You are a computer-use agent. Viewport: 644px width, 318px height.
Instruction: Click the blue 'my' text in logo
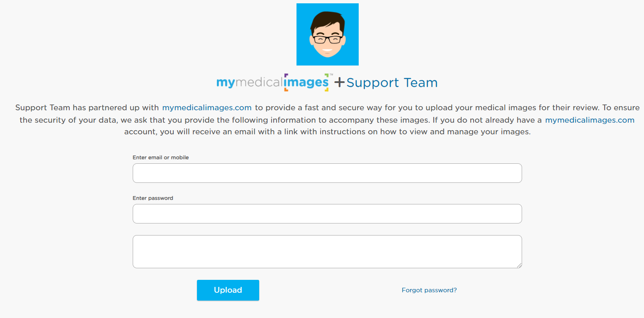tap(226, 83)
